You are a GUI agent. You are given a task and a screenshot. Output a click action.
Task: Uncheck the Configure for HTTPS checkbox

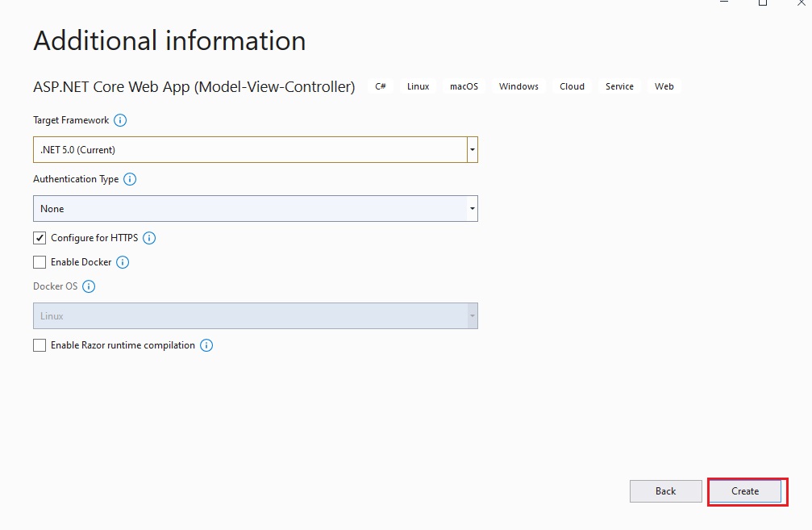(40, 238)
